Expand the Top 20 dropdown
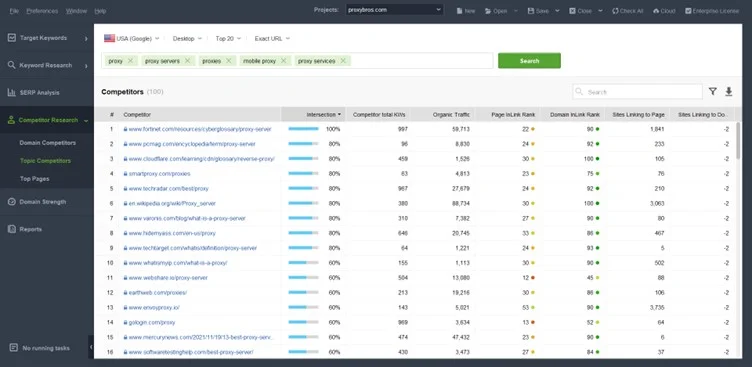The height and width of the screenshot is (367, 752). pos(228,38)
